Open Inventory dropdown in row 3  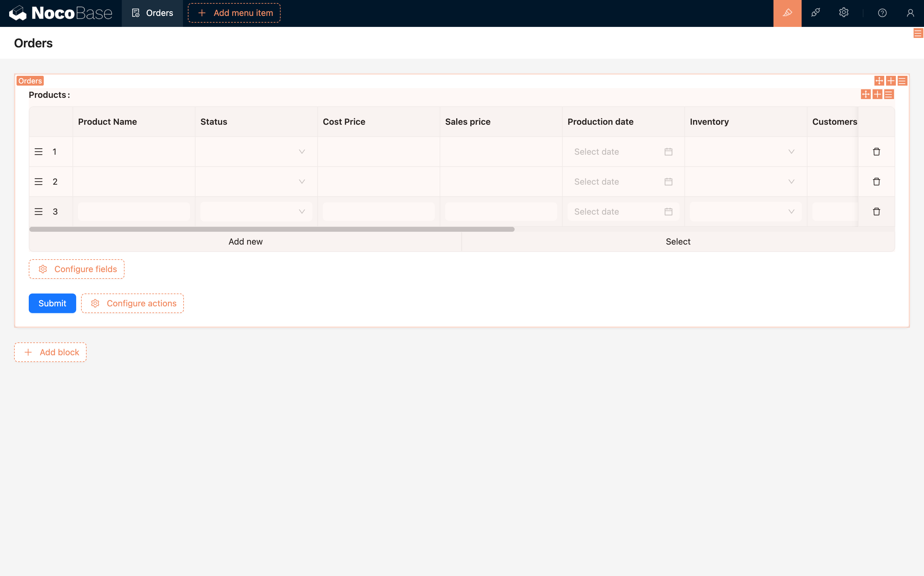coord(745,212)
